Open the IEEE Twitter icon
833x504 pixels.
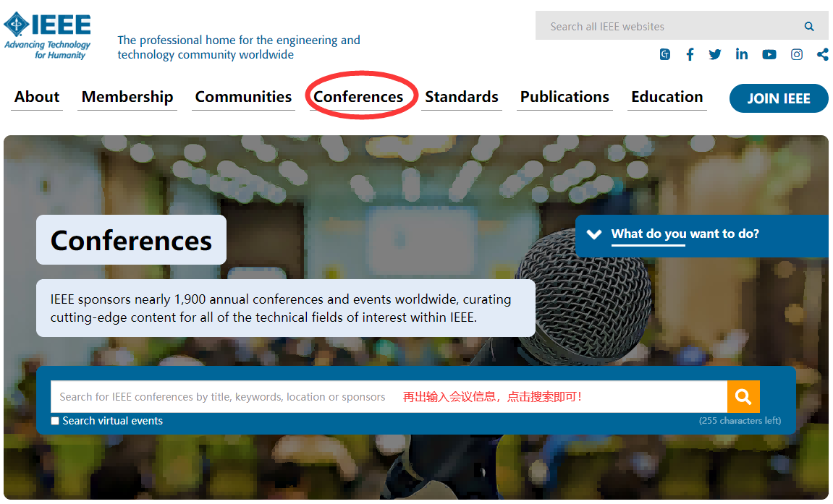point(714,54)
